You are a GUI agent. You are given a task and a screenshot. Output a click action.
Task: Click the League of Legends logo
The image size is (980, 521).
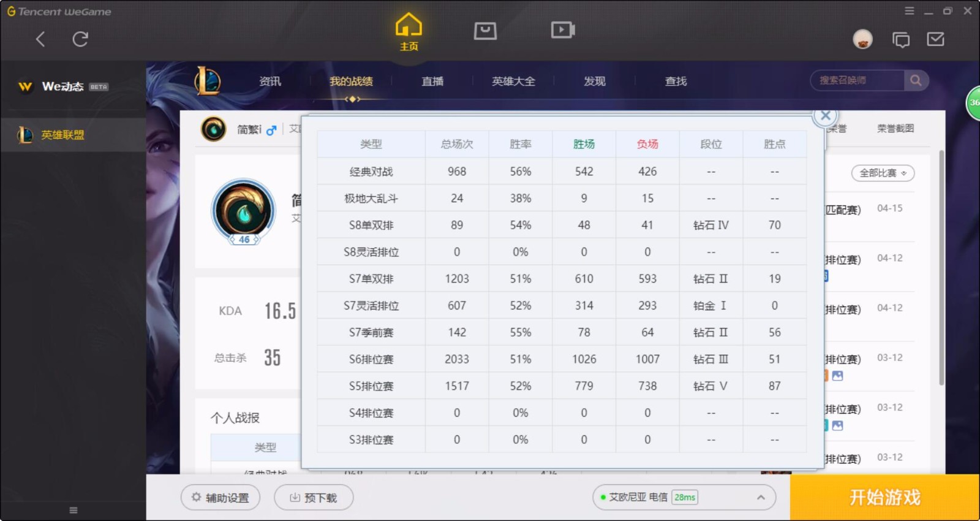point(208,81)
